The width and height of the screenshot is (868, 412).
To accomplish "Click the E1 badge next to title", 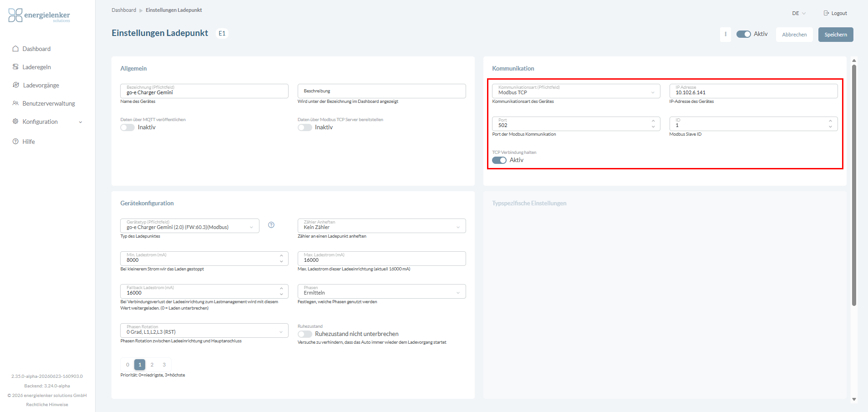I will click(222, 33).
